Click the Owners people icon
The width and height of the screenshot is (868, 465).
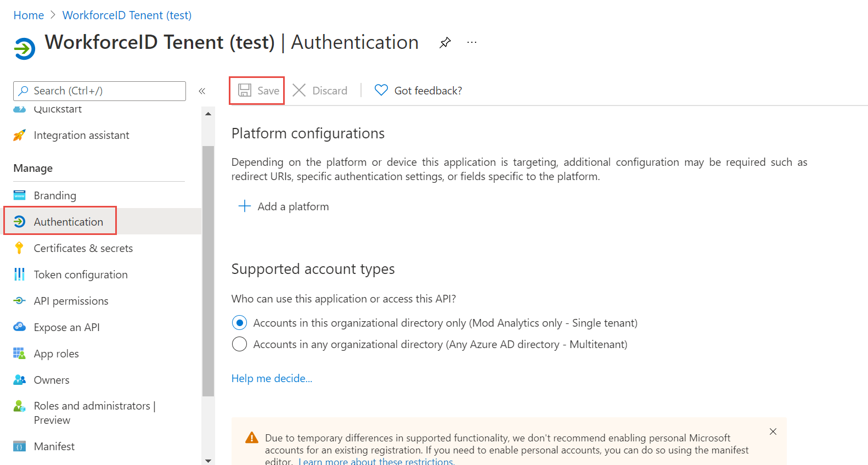[x=19, y=380]
